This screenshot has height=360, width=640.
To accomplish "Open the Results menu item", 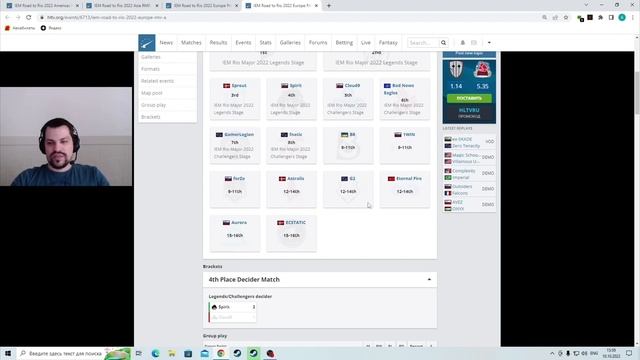I will pos(218,42).
